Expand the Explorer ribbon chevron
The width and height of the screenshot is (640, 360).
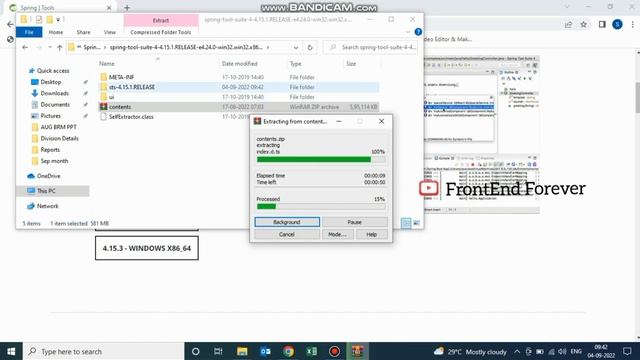(x=408, y=32)
